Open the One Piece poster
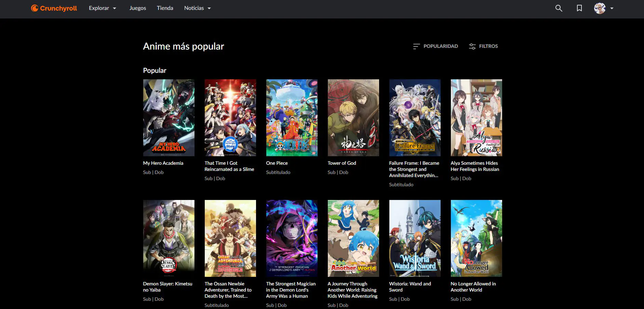 292,118
